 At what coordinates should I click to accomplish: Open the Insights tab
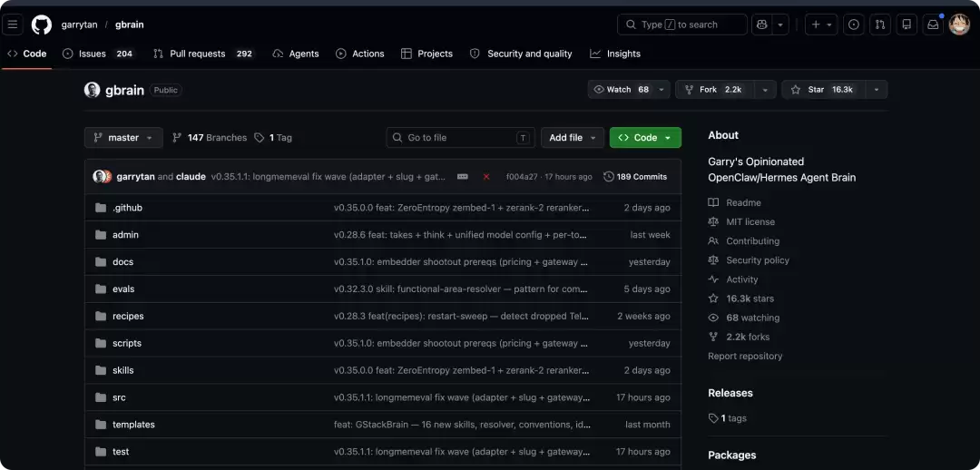click(x=615, y=54)
